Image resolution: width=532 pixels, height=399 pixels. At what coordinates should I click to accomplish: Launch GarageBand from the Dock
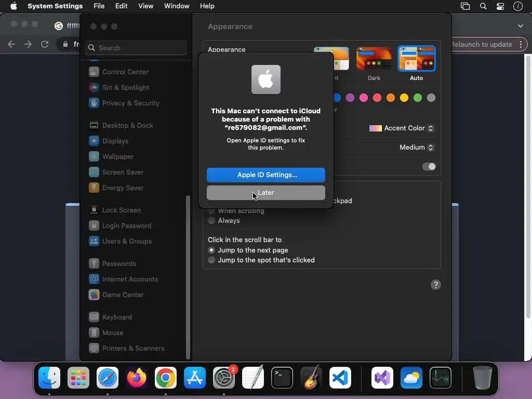[x=311, y=378]
